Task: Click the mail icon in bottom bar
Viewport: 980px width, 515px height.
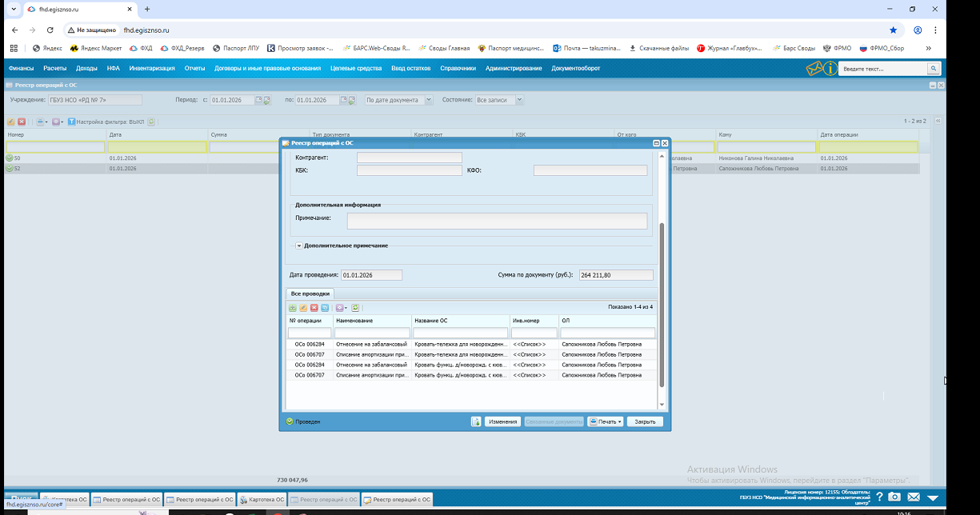Action: (913, 498)
